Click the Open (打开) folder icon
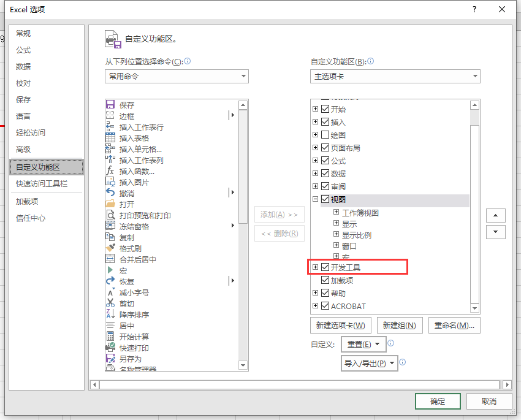The image size is (521, 420). (x=110, y=204)
